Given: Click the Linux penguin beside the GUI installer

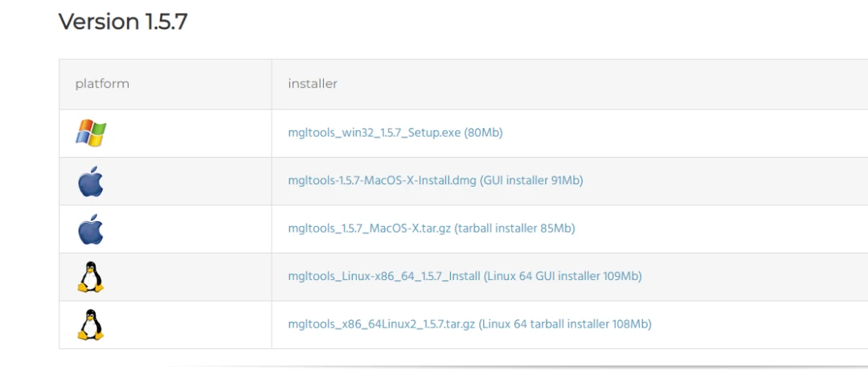Looking at the screenshot, I should [x=91, y=277].
